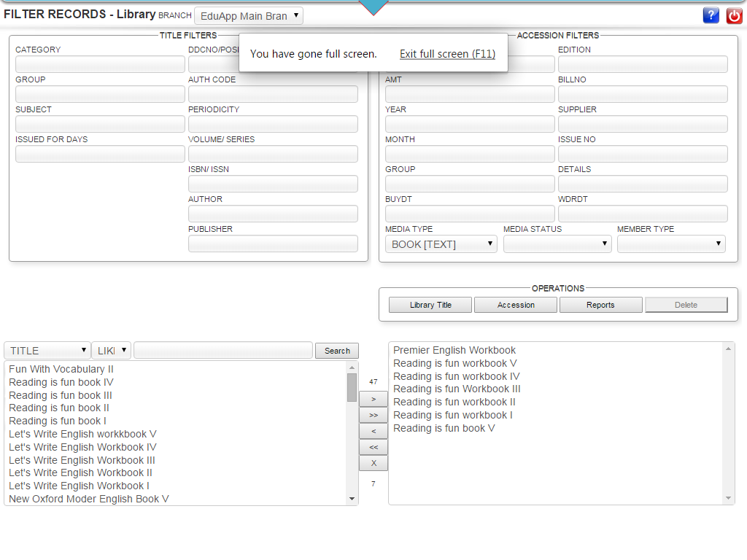Move selected title back with < arrow
Viewport: 747px width, 560px height.
(x=373, y=431)
